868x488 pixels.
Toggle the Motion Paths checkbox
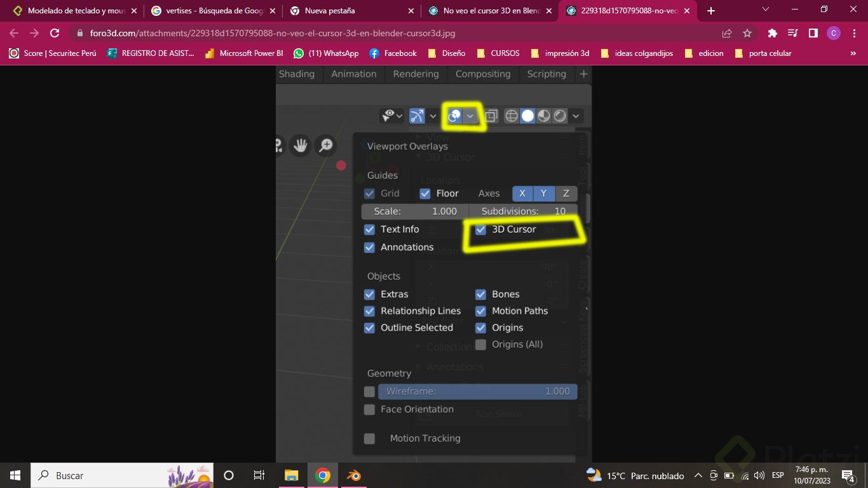point(481,311)
